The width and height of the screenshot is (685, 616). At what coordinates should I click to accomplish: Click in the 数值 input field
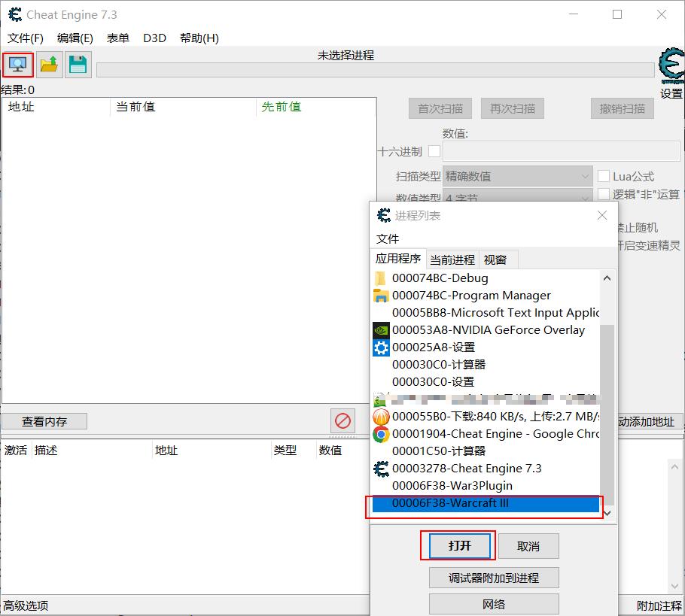(562, 151)
